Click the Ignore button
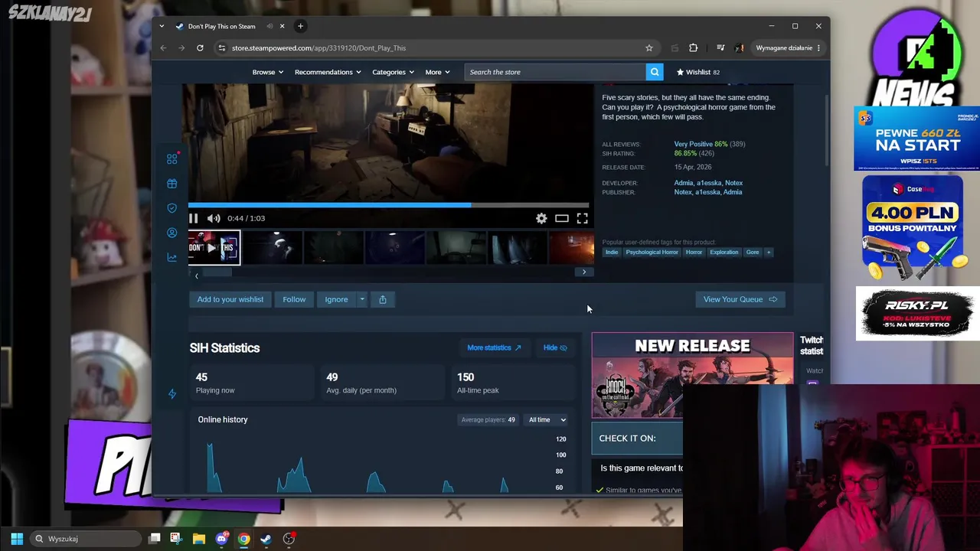 336,299
